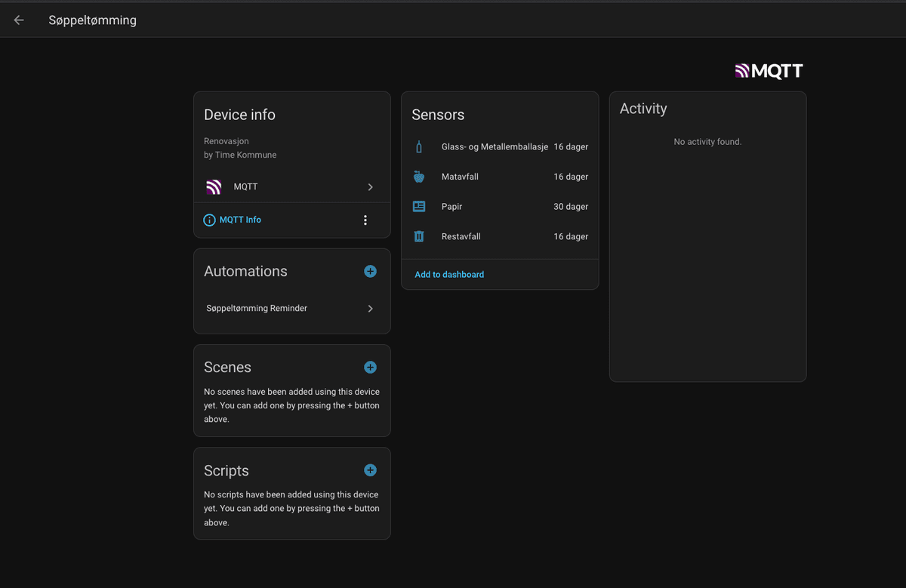Go back using the arrow icon
The image size is (906, 588).
click(19, 20)
